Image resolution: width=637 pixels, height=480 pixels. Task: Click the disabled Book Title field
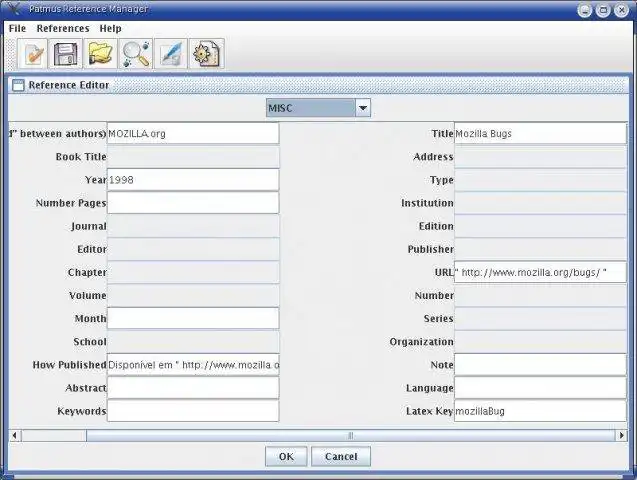(193, 156)
